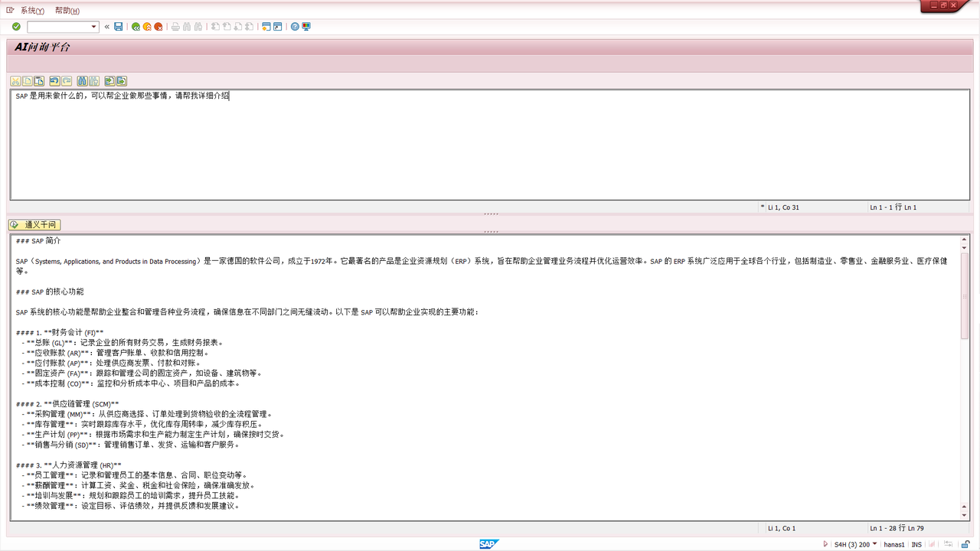Click the Find binoculars icon in standard toolbar
The image size is (980, 551).
click(187, 27)
